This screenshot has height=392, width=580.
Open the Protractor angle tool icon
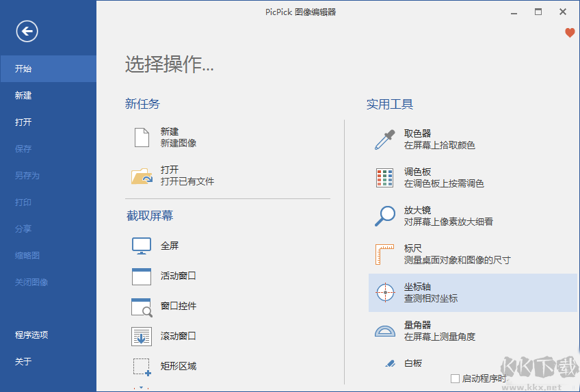click(x=385, y=331)
